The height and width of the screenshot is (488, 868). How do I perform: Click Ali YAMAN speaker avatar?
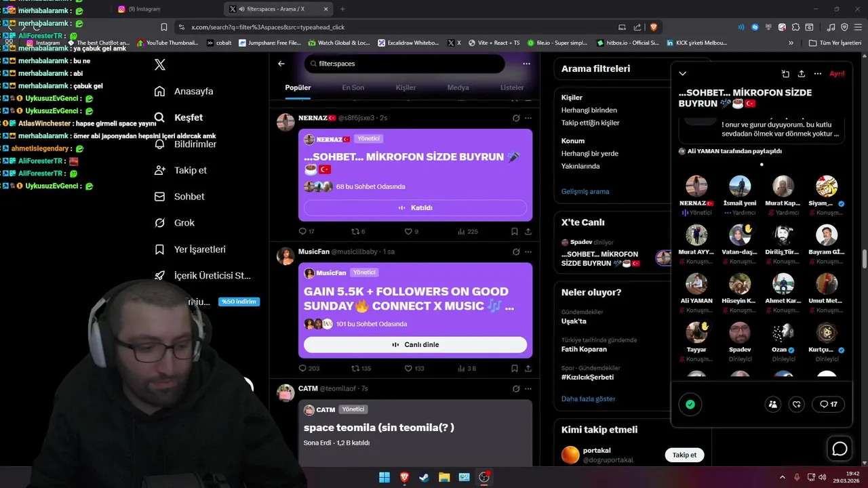[696, 284]
